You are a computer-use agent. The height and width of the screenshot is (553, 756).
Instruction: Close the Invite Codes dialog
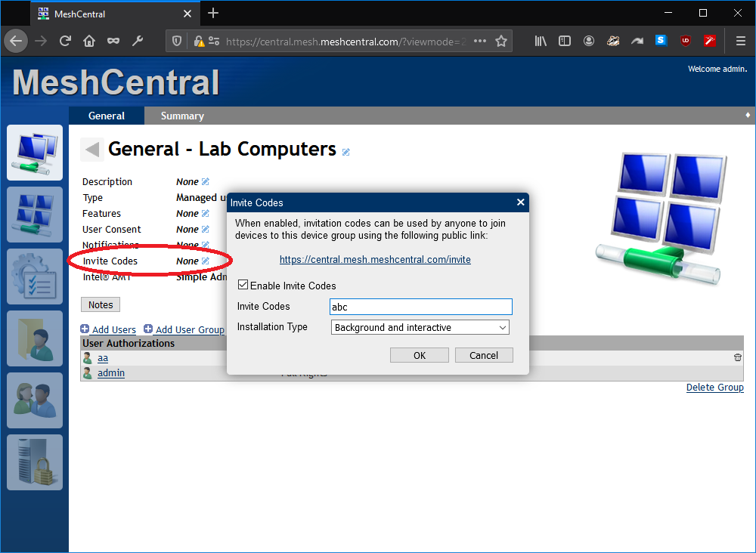point(521,202)
